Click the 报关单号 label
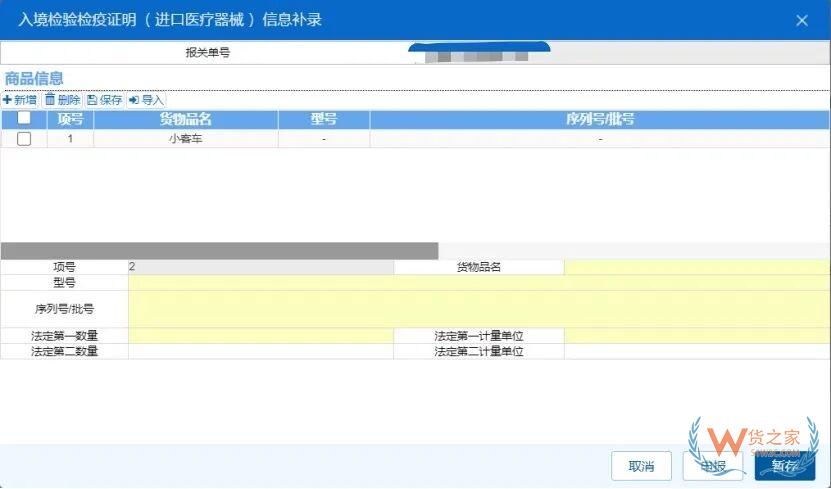This screenshot has width=831, height=489. coord(208,52)
